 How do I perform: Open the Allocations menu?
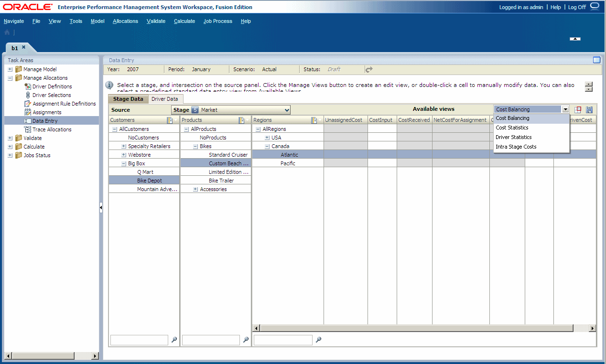tap(125, 21)
